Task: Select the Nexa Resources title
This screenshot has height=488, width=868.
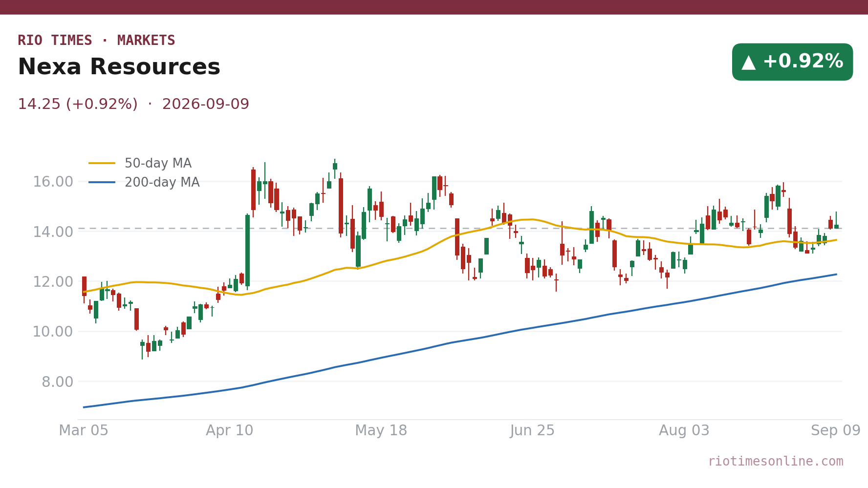Action: [119, 67]
